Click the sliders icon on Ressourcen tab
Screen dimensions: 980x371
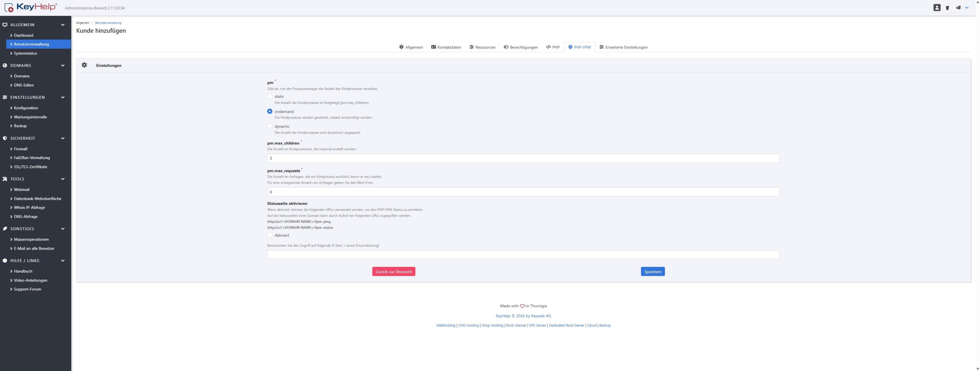472,47
